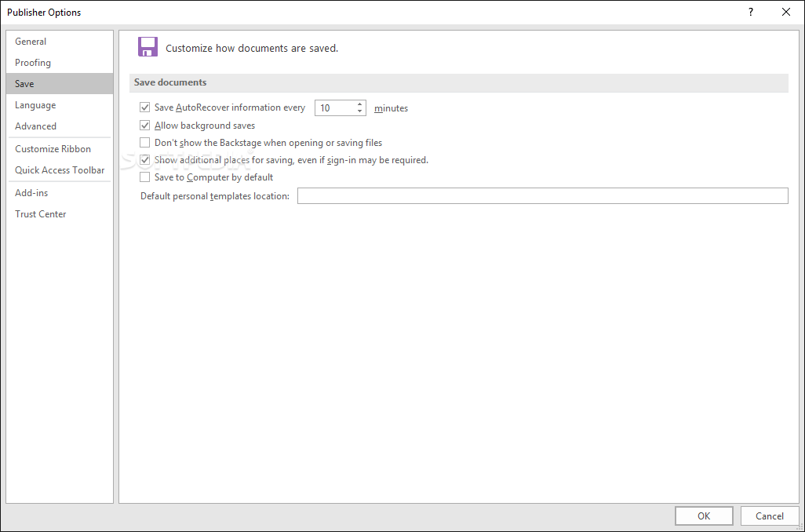Dismiss the dialog with Cancel
This screenshot has height=532, width=805.
coord(770,516)
